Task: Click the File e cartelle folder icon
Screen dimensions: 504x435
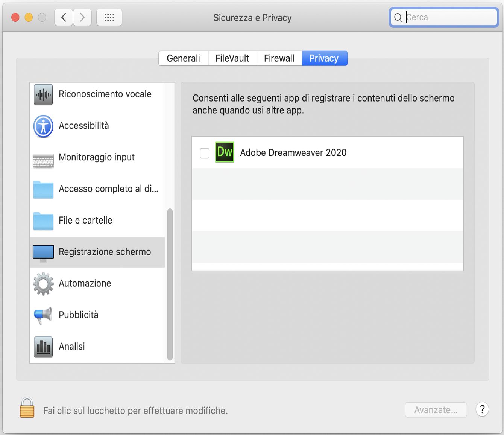Action: 43,221
